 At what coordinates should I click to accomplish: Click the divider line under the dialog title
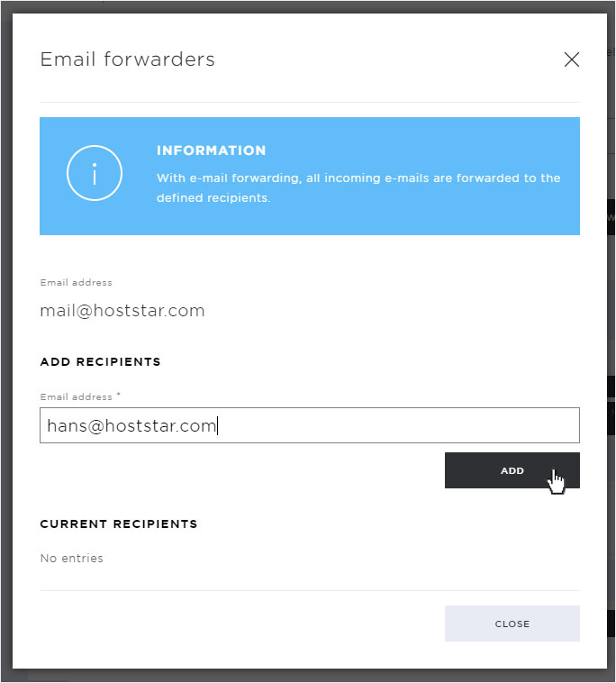(x=310, y=103)
